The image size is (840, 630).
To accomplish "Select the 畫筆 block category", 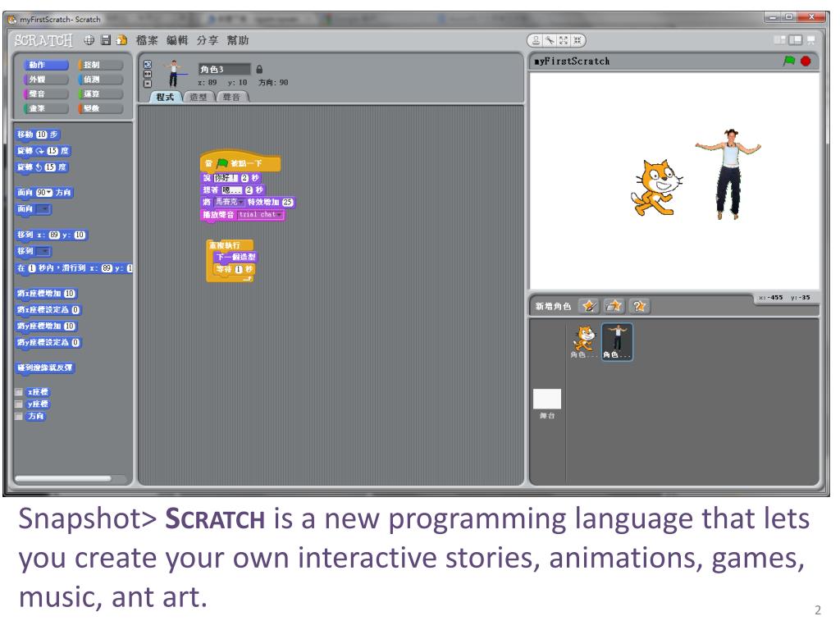I will [46, 108].
